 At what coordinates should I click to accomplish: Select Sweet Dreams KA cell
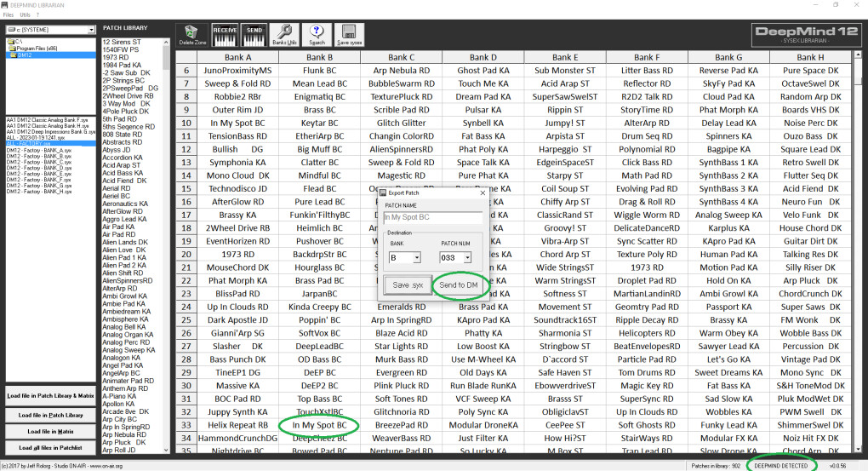coord(728,372)
